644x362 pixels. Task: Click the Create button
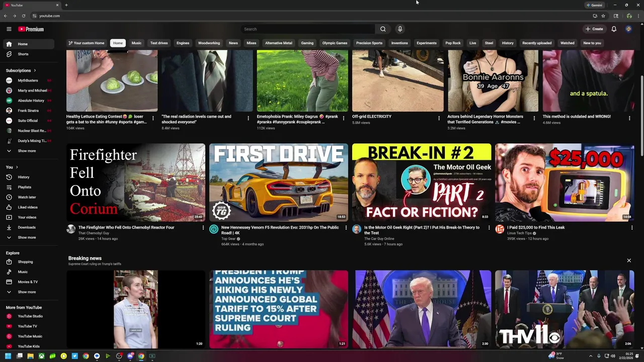coord(594,29)
